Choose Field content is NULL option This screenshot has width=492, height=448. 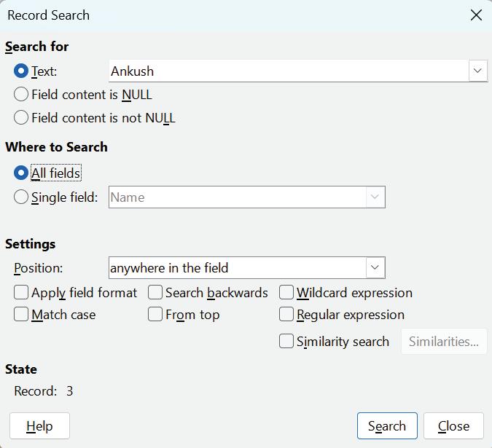[x=21, y=95]
